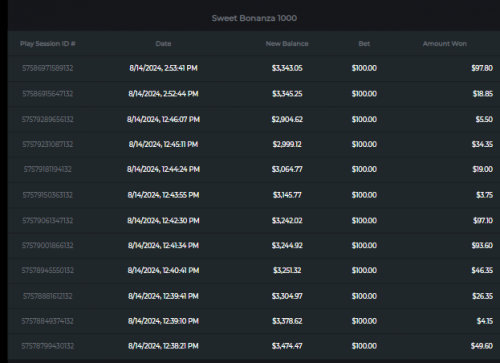Open play session ID 57578799430132
This screenshot has width=500, height=363.
(x=48, y=346)
